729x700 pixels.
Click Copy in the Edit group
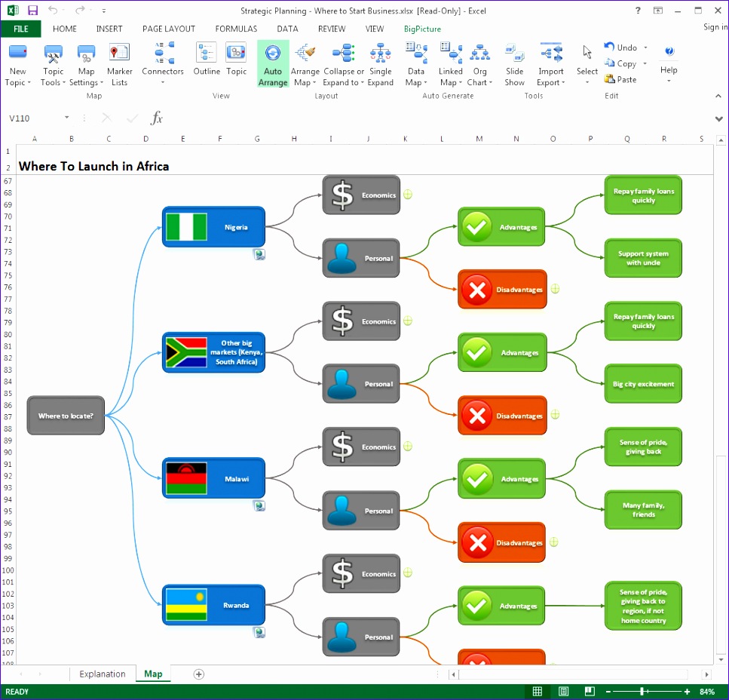tap(620, 63)
